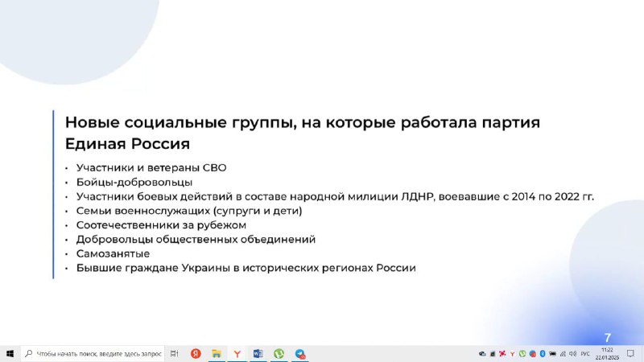This screenshot has height=362, width=644.
Task: Switch to Yandex Browser in the taskbar
Action: tap(237, 353)
